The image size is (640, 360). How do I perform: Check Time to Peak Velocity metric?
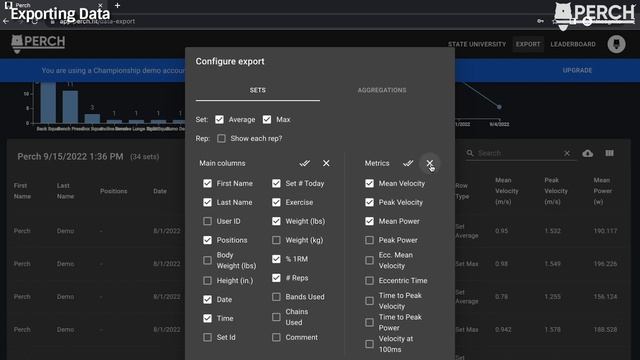pyautogui.click(x=369, y=301)
